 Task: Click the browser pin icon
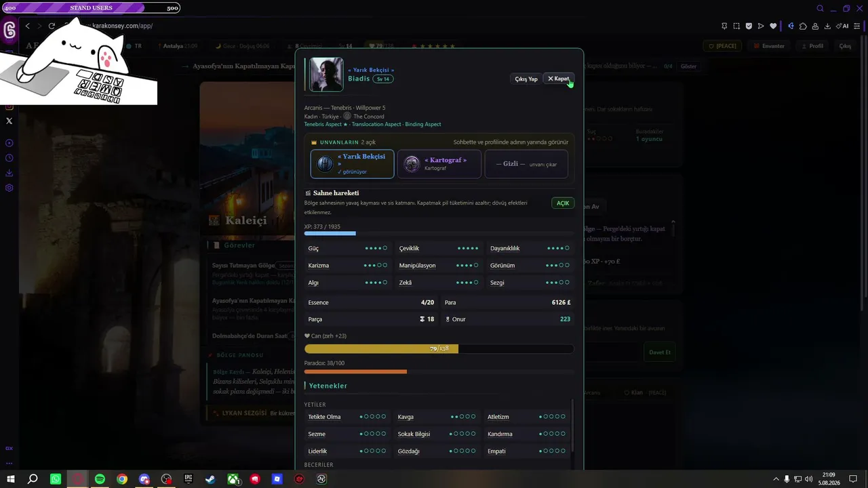coord(724,26)
